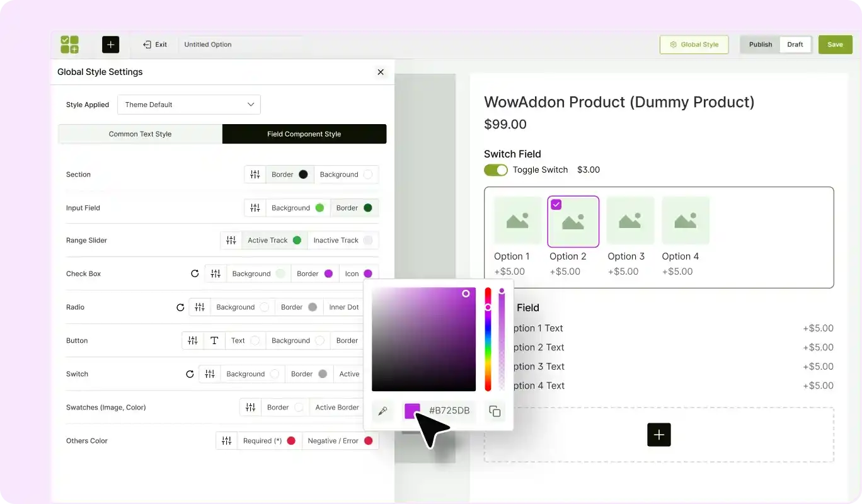862x504 pixels.
Task: Select the eyedropper tool in the color picker
Action: click(x=383, y=410)
